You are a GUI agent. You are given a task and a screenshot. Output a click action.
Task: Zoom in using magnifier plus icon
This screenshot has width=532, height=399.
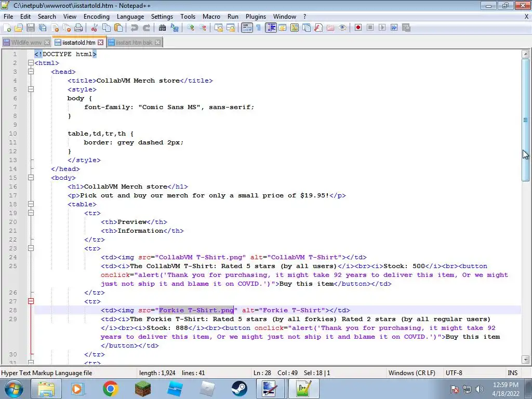point(191,28)
